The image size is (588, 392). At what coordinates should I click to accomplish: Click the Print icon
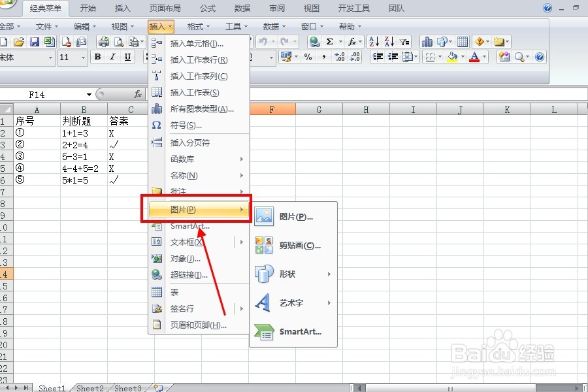pos(103,41)
